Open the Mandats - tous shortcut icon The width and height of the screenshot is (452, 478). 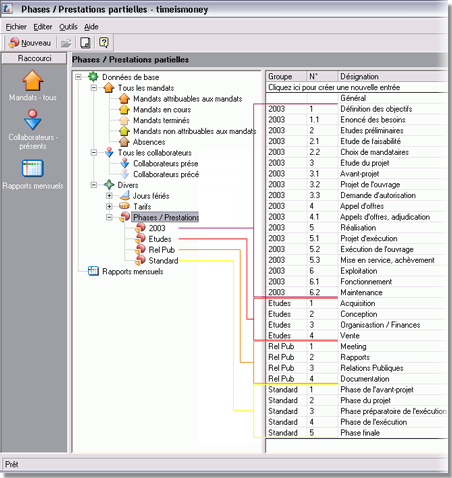point(33,80)
